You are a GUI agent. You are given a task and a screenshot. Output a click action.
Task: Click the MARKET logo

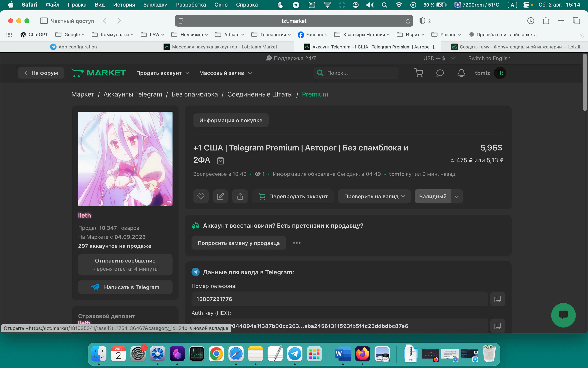pyautogui.click(x=98, y=73)
